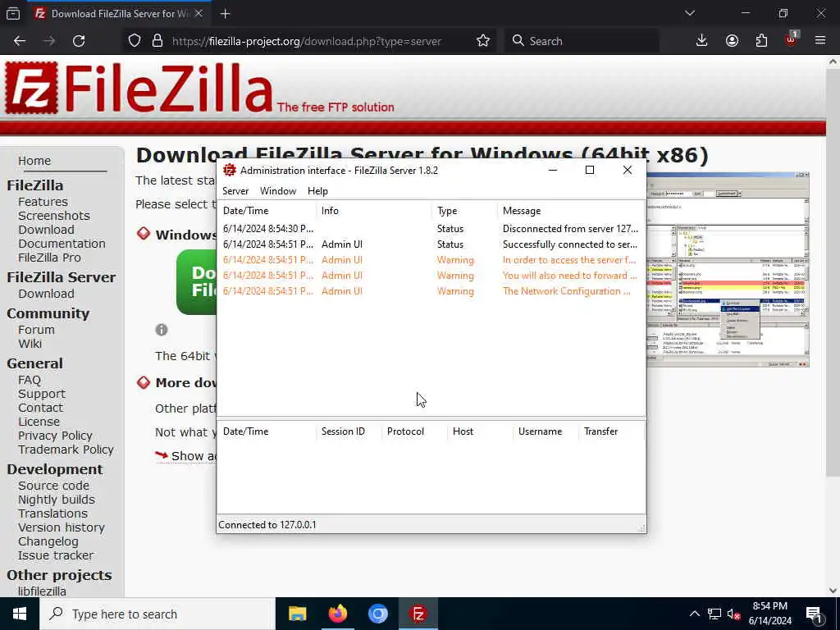Open the Help menu in FileZilla Server
Viewport: 840px width, 630px height.
click(317, 190)
